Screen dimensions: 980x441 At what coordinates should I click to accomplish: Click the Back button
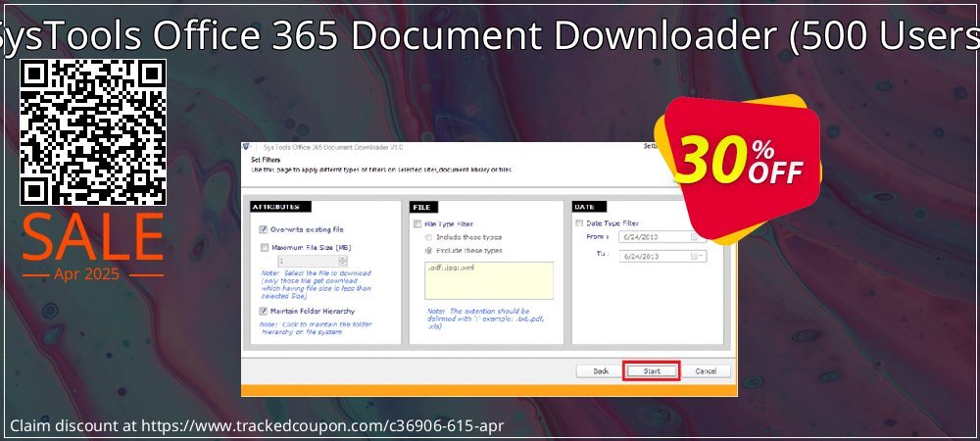pyautogui.click(x=601, y=371)
